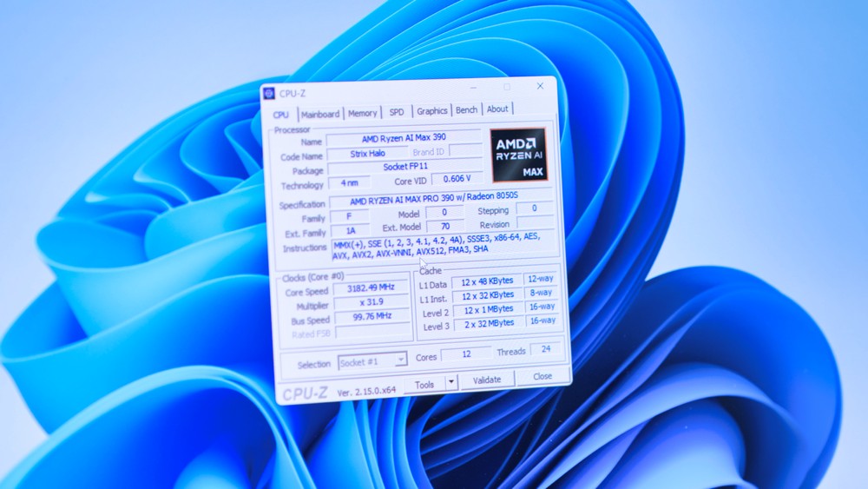This screenshot has height=489, width=868.
Task: Maximize the CPU-Z window
Action: point(507,87)
